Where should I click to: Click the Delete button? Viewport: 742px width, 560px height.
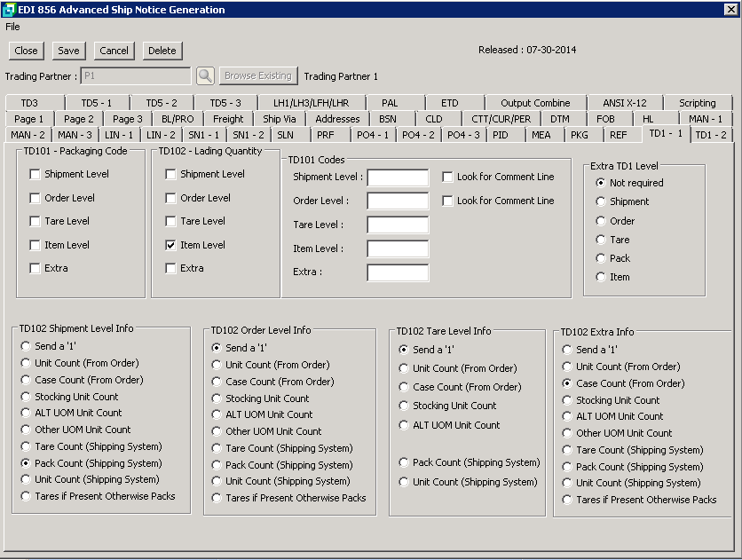pos(162,51)
